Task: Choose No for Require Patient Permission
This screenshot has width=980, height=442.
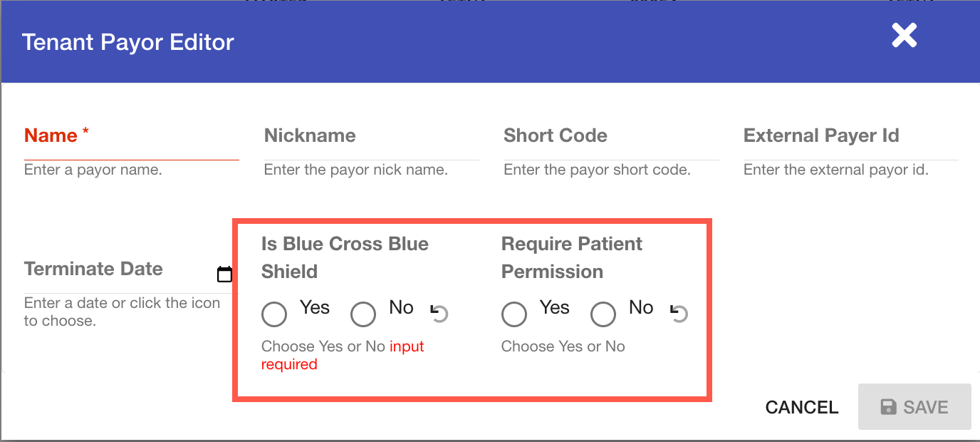Action: 603,314
